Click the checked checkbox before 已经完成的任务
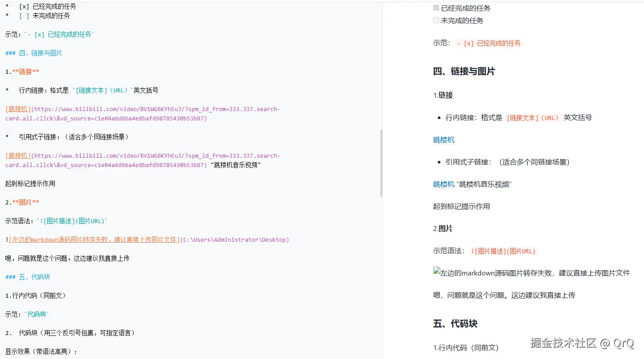Screen dimensions: 644x359 (436, 8)
